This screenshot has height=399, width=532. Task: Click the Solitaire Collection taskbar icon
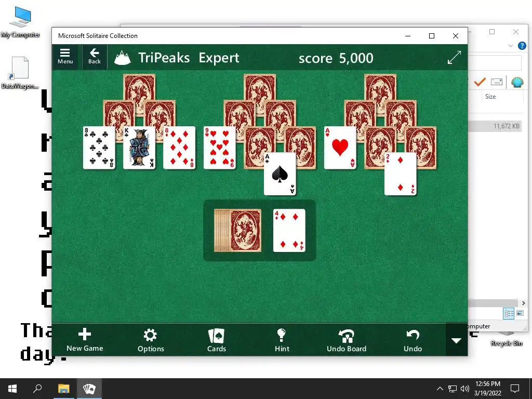point(89,389)
